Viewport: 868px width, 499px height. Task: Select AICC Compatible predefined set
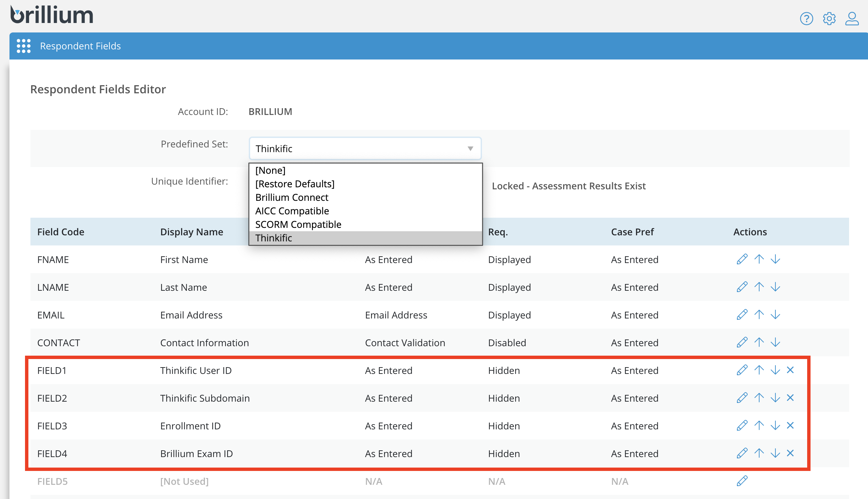click(365, 211)
